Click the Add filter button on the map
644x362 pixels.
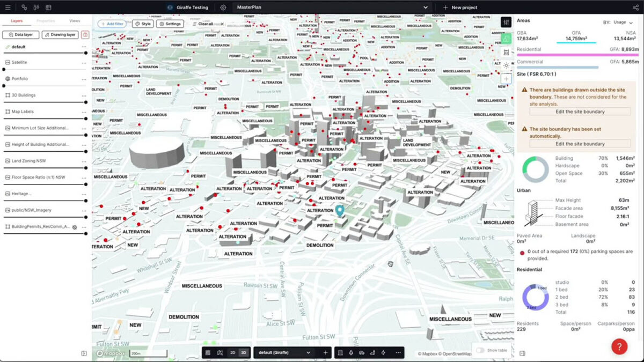111,24
